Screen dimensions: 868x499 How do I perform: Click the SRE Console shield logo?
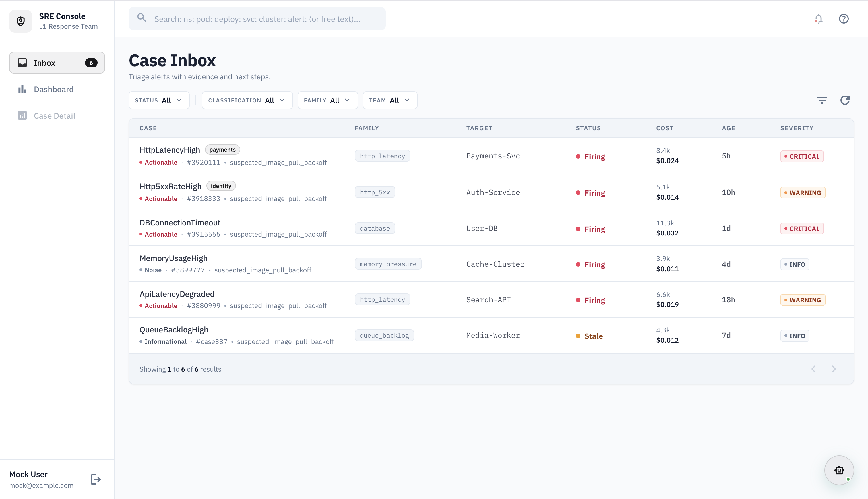[x=21, y=21]
